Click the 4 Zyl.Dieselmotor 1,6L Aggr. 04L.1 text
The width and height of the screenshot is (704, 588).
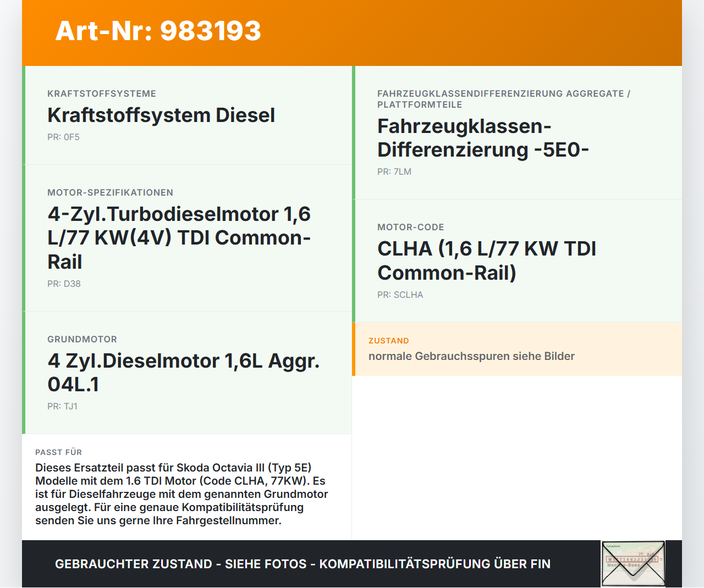coord(184,373)
